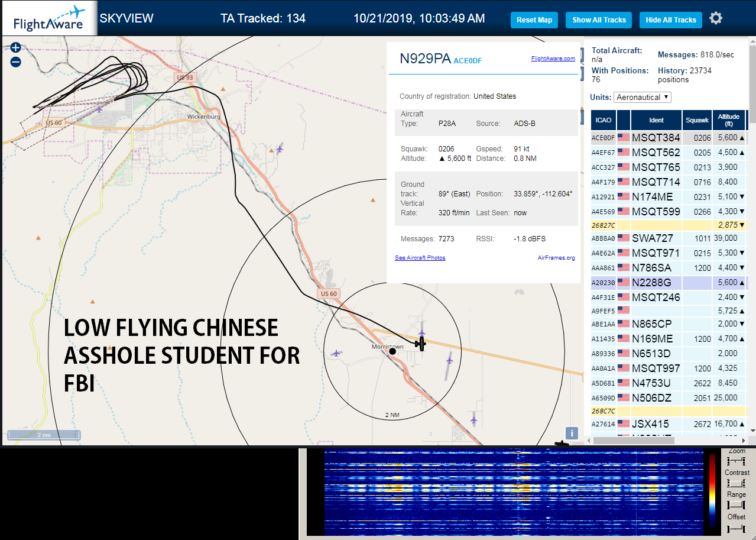Click the TA Tracked: 134 counter

[x=263, y=18]
